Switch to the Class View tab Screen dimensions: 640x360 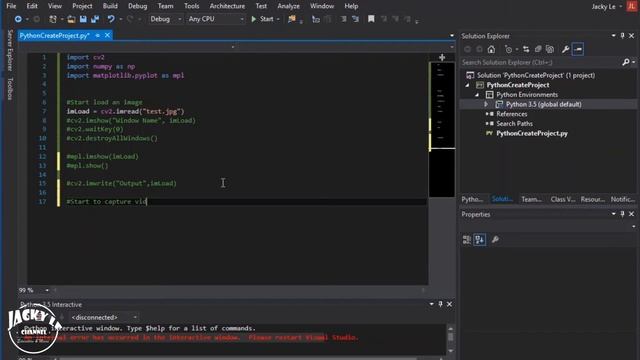[x=562, y=199]
